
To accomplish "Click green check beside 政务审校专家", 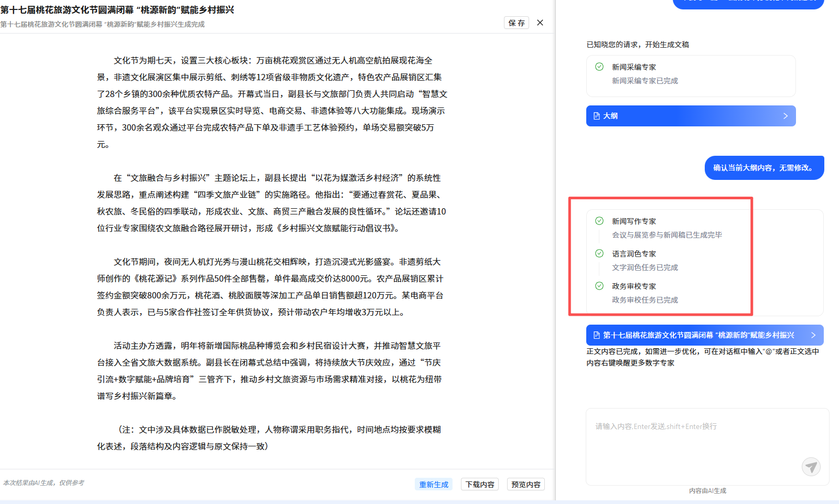I will (x=599, y=286).
